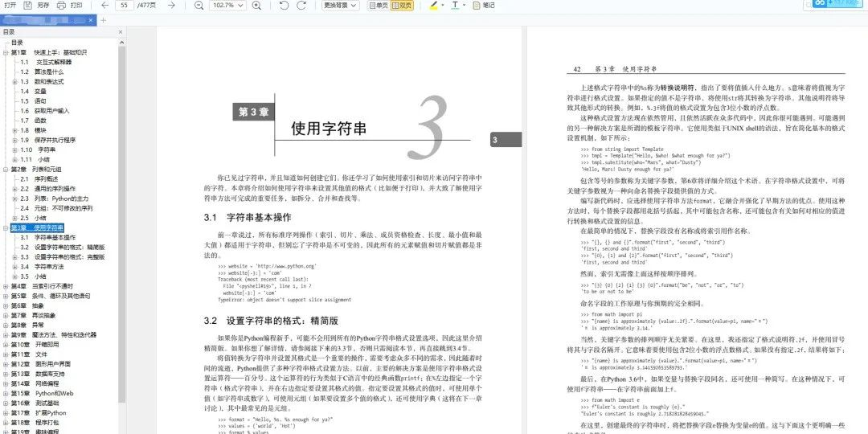Jump to 1.6 获取用户输入
Viewport: 868px width, 434px height.
click(x=45, y=111)
